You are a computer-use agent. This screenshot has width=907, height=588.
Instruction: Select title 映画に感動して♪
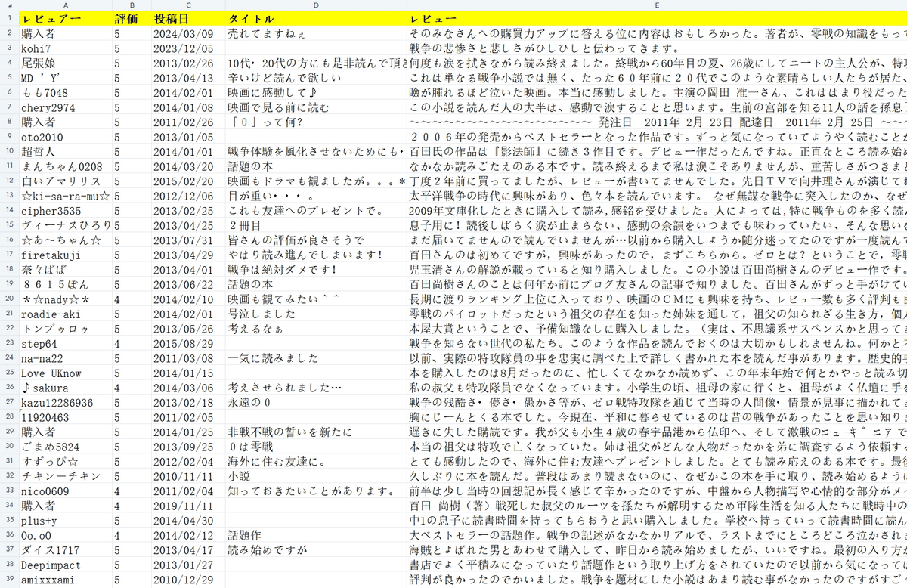315,92
